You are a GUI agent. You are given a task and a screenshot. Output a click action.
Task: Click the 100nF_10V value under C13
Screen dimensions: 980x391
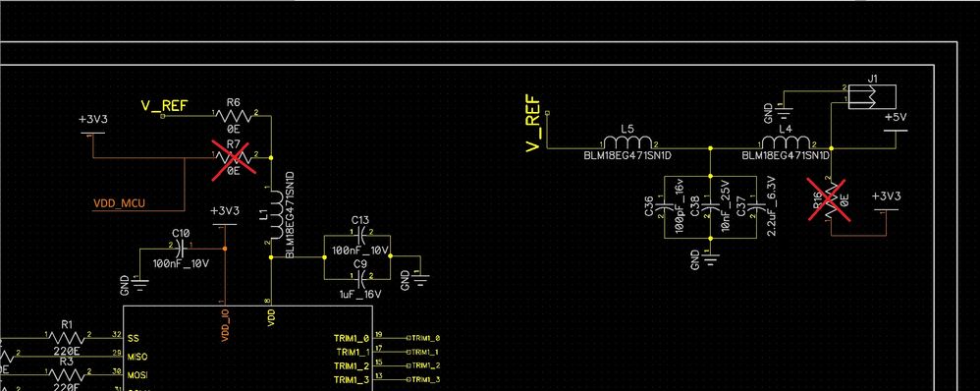tap(360, 251)
